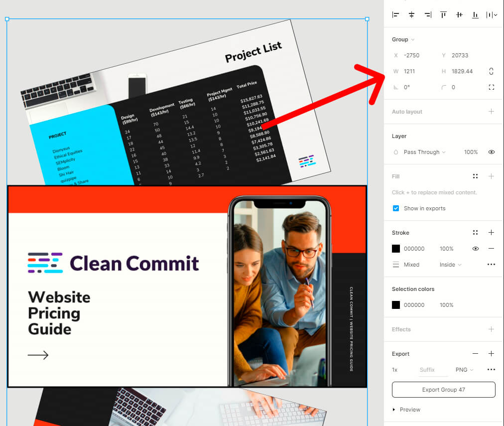Edit the corner radius value
This screenshot has height=426, width=504.
(453, 87)
